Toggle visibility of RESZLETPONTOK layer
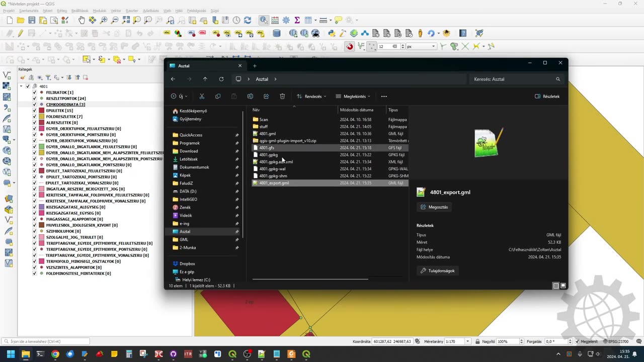644x362 pixels. [34, 99]
